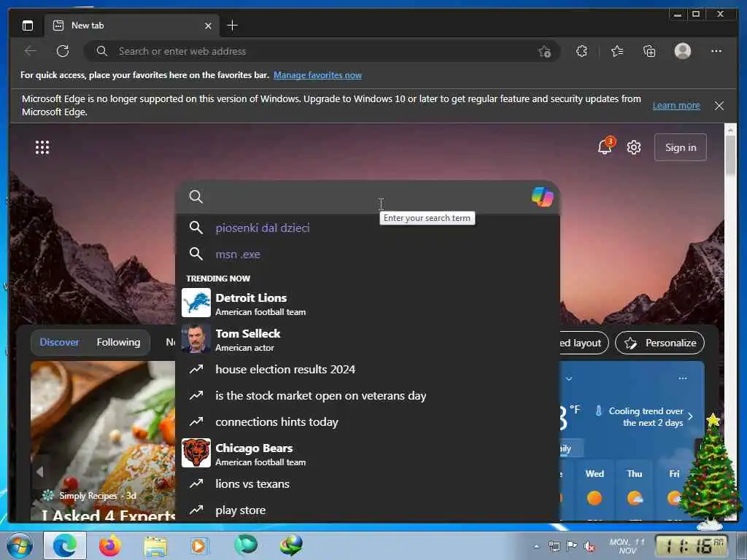Click the Microsoft Edge taskbar icon

point(65,545)
